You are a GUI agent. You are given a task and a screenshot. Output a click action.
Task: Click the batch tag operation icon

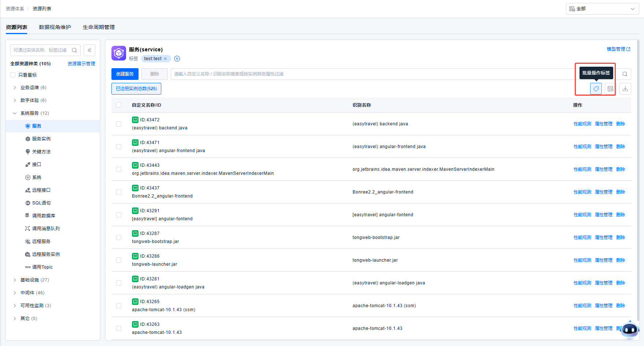(596, 89)
